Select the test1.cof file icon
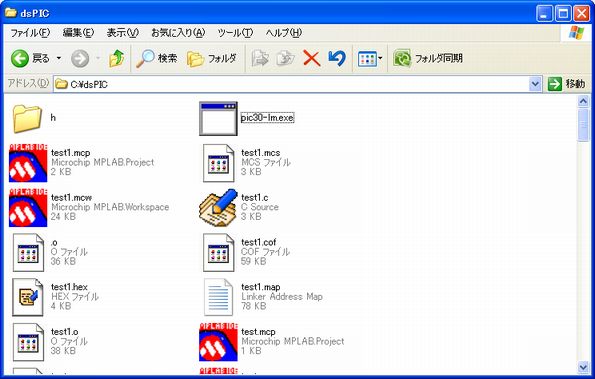The height and width of the screenshot is (379, 595). click(x=218, y=253)
